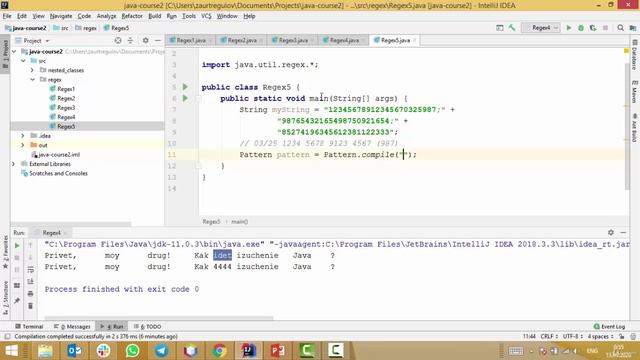Open WhatsApp from the taskbar
The height and width of the screenshot is (360, 640).
pos(132,351)
